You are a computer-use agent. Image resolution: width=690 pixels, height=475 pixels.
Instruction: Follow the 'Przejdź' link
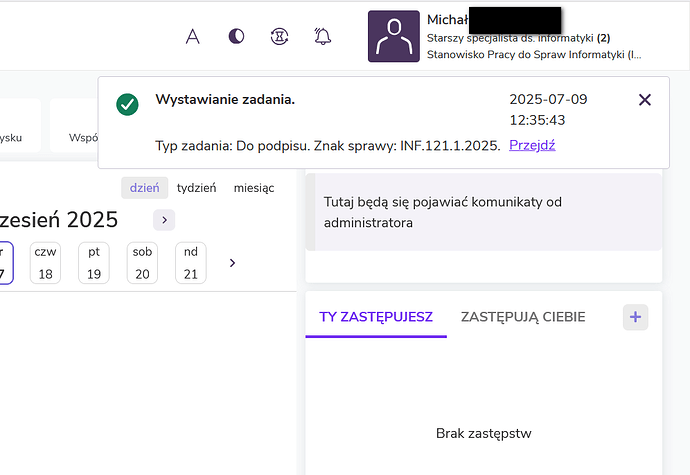click(532, 145)
